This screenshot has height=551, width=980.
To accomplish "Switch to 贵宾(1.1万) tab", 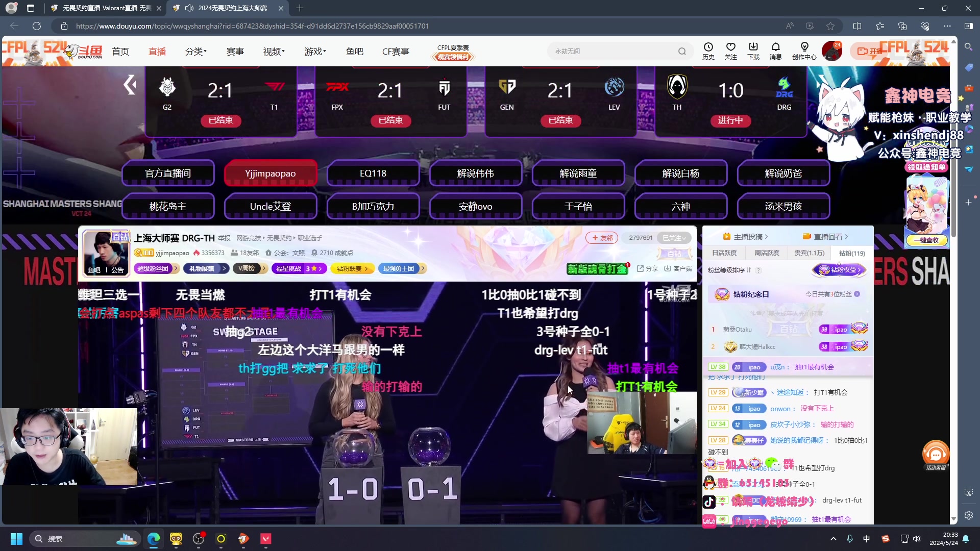I will (809, 253).
